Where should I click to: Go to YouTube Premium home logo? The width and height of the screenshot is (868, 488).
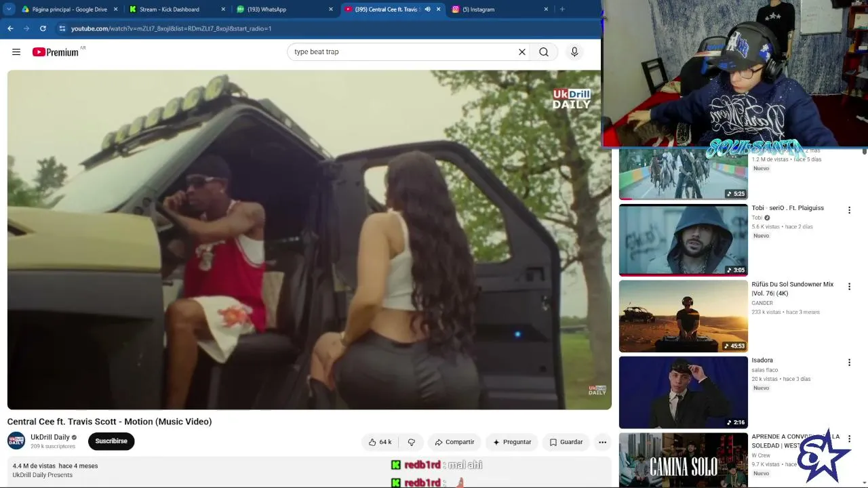[56, 52]
